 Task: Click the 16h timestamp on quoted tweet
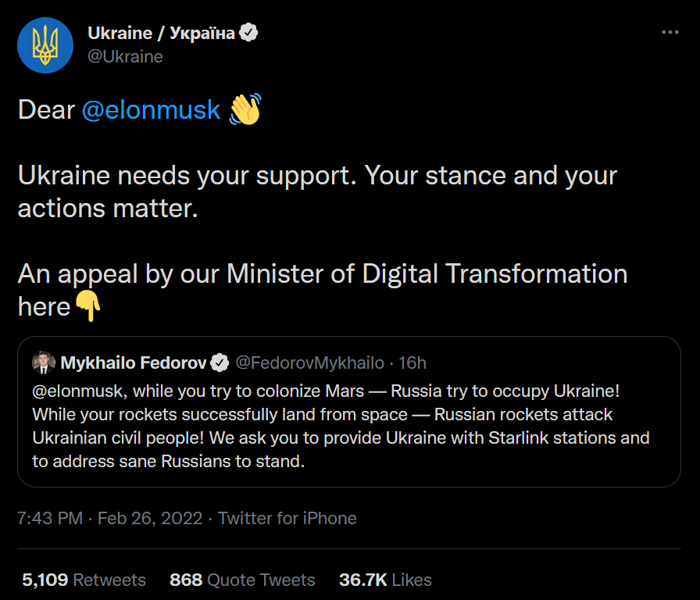(412, 362)
